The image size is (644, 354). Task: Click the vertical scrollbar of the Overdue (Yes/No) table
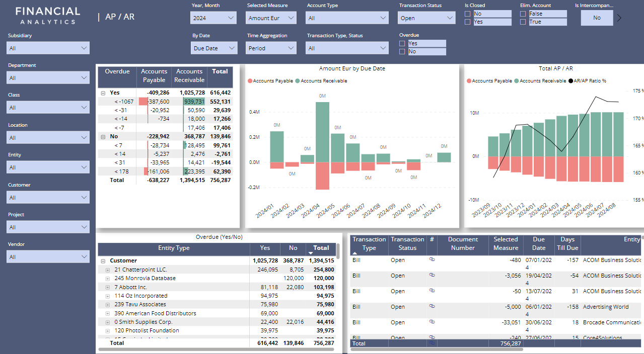[x=338, y=251]
